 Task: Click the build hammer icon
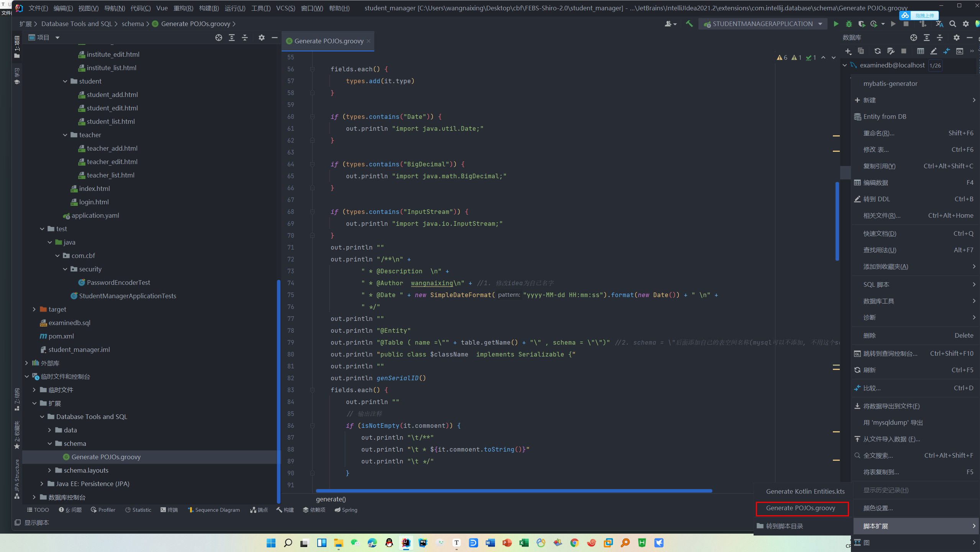pyautogui.click(x=689, y=24)
